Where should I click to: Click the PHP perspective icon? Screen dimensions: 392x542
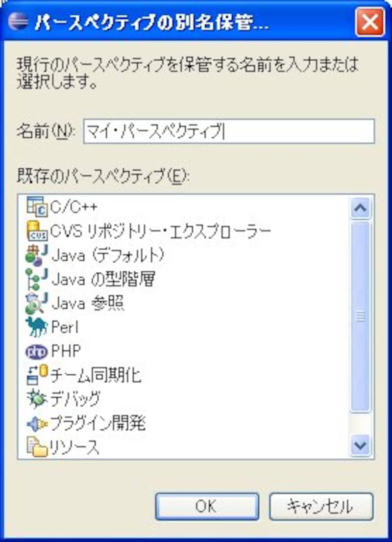pos(37,351)
